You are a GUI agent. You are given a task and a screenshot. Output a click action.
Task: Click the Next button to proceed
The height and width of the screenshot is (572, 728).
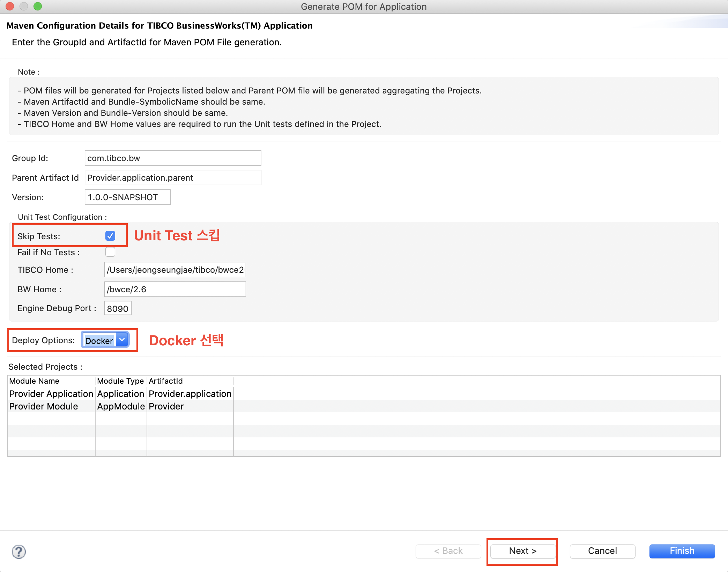click(x=522, y=550)
